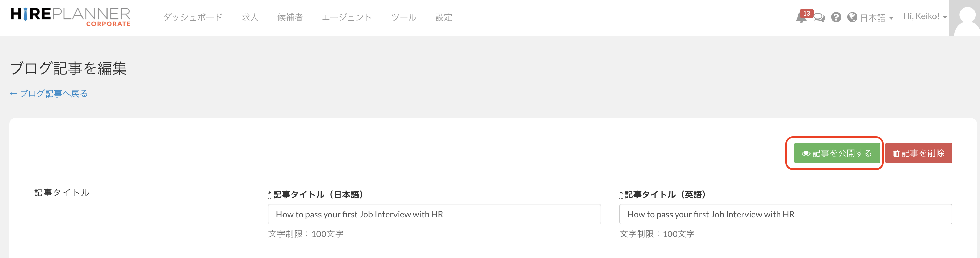This screenshot has height=258, width=980.
Task: Open the ダッシュボード menu
Action: (x=193, y=17)
